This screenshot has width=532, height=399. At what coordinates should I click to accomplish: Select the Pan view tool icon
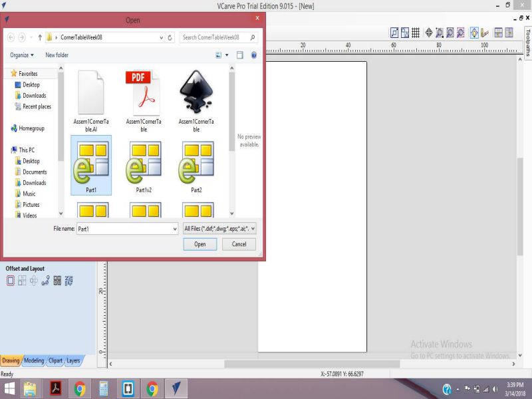(429, 33)
